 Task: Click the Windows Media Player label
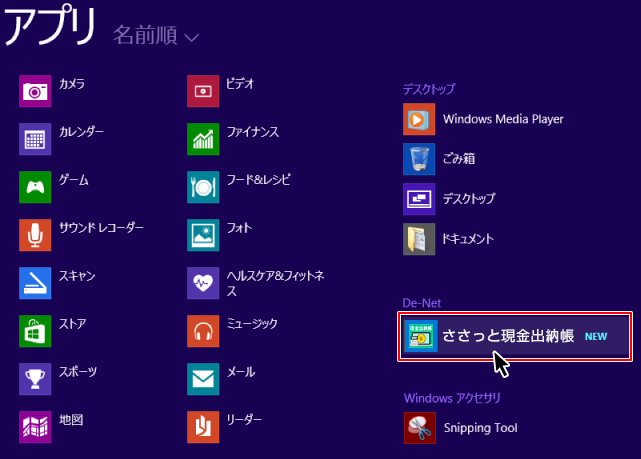[503, 119]
